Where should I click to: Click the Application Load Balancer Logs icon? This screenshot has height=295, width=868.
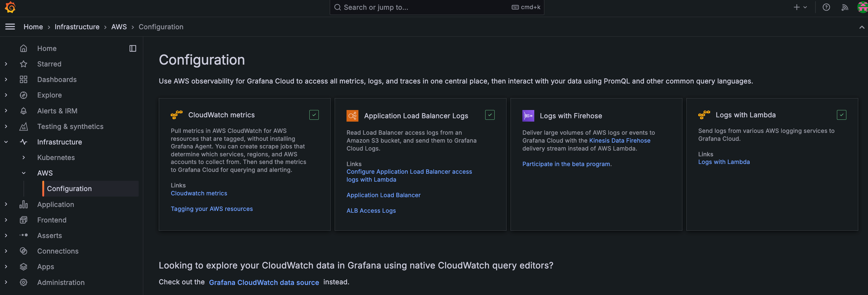352,116
